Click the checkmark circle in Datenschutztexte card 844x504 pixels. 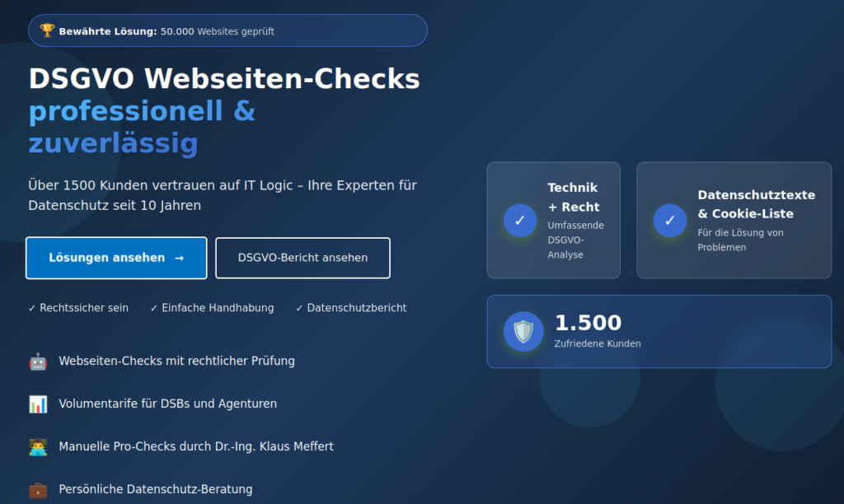670,220
